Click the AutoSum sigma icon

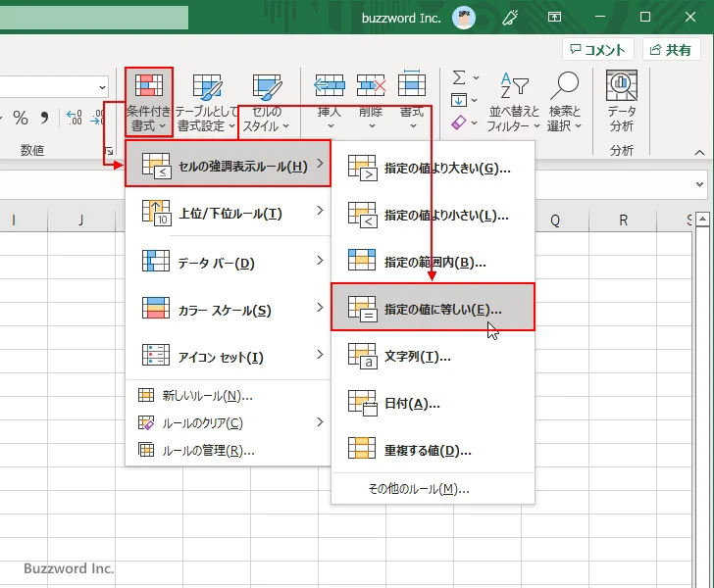tap(459, 77)
